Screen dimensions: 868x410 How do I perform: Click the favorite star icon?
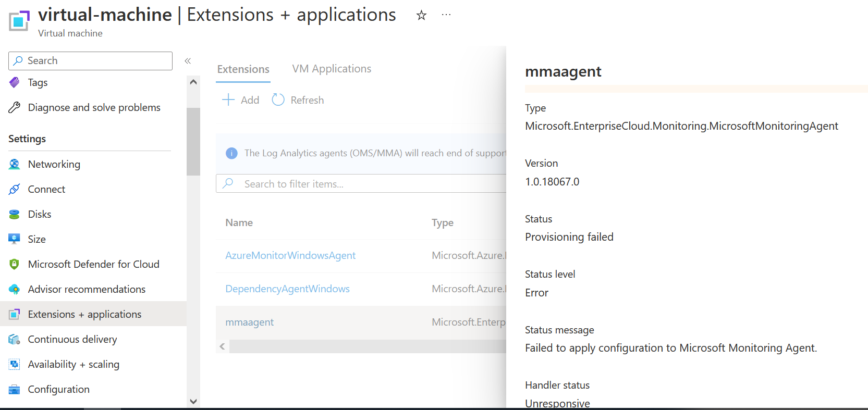(421, 16)
